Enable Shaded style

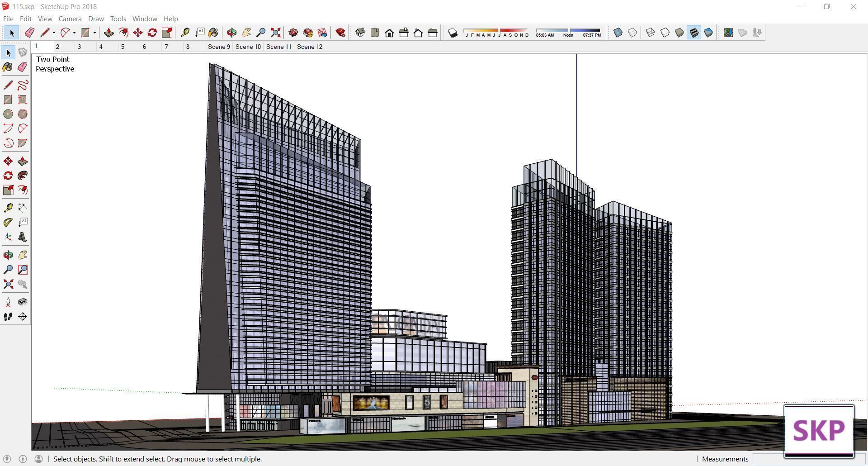[679, 33]
